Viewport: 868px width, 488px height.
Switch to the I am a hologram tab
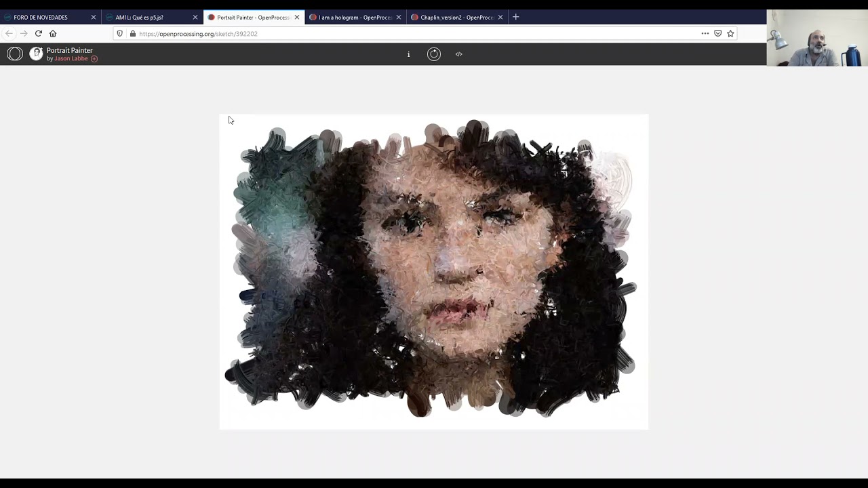pyautogui.click(x=356, y=17)
